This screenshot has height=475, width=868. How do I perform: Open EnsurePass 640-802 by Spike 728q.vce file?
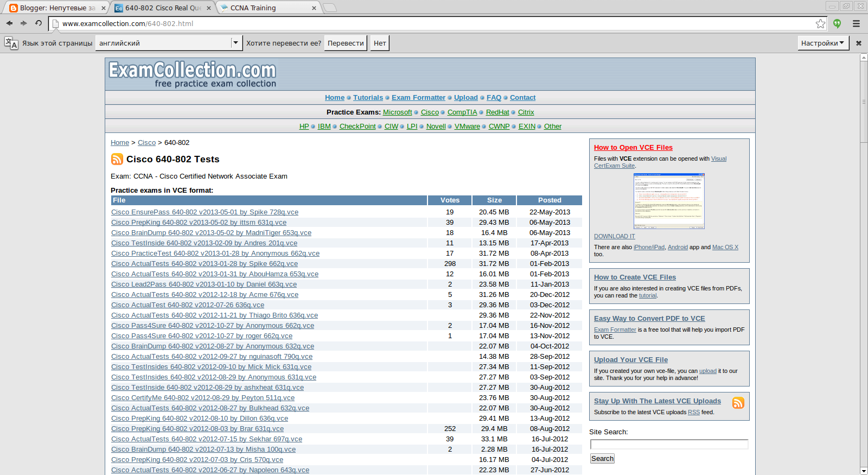(205, 212)
